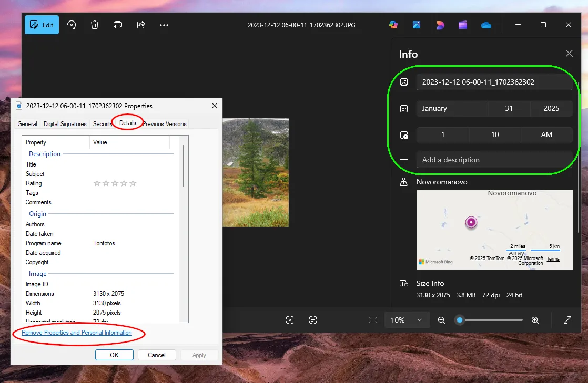Open the three-dots See more menu
This screenshot has width=588, height=383.
(x=164, y=25)
